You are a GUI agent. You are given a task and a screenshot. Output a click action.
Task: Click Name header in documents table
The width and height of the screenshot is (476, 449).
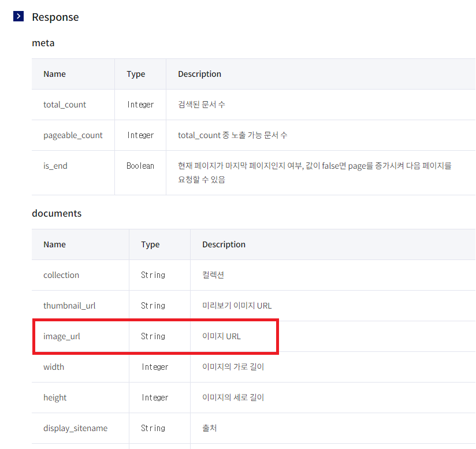(55, 244)
